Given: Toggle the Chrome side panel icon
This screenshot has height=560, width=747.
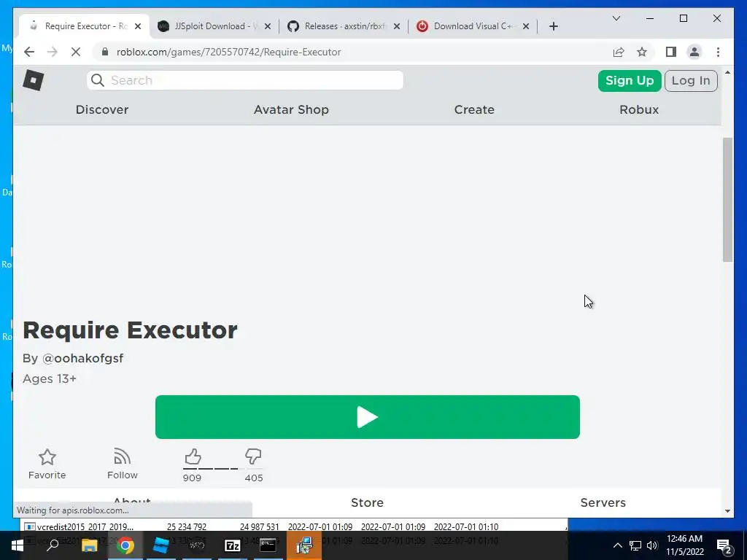Looking at the screenshot, I should pos(671,52).
